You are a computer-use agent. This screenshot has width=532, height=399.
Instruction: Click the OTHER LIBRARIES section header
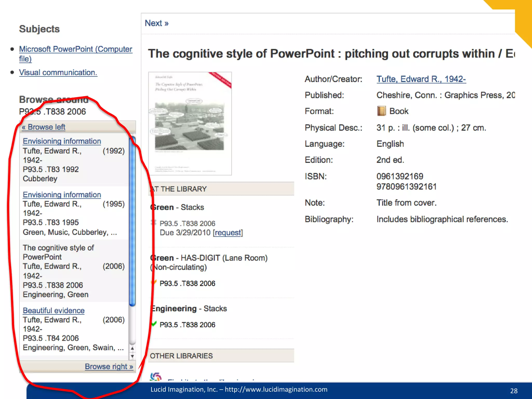point(181,356)
